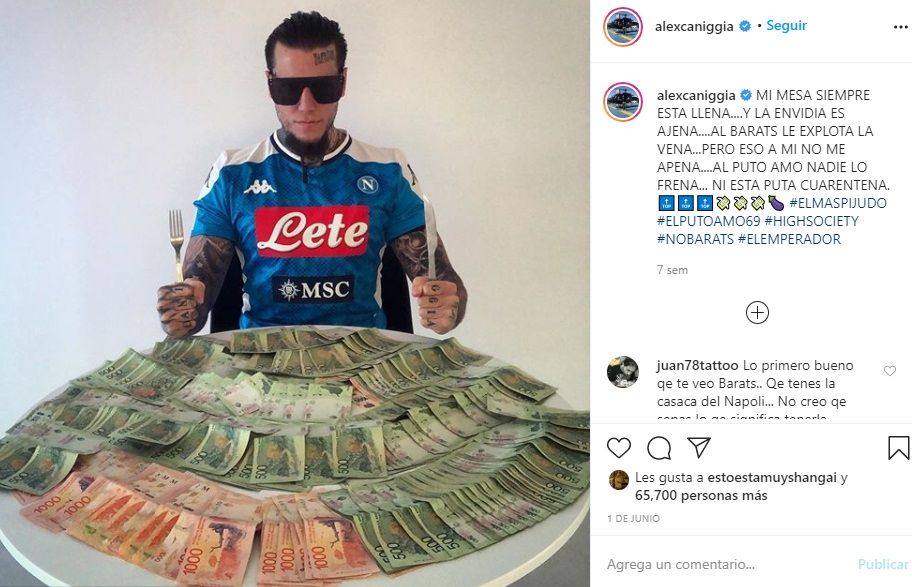Like the post with the heart icon
The height and width of the screenshot is (587, 912).
619,448
